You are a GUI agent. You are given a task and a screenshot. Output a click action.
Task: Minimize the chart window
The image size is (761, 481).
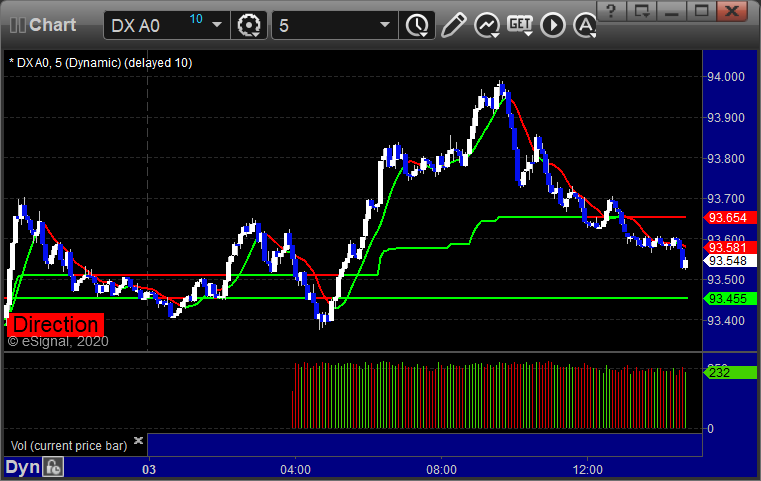tap(672, 10)
